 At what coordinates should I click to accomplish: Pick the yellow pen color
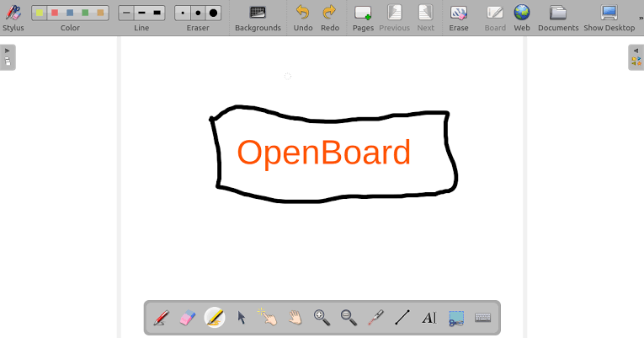coord(40,13)
